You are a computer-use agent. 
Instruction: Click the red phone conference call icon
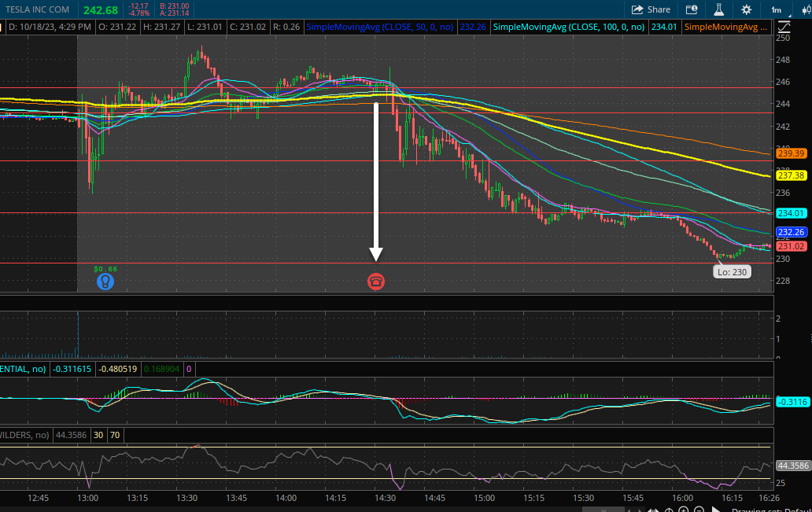[376, 282]
